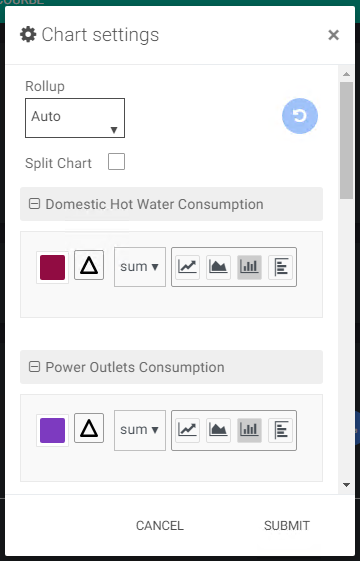Choose area chart for Power Outlets Consumption

tap(218, 430)
